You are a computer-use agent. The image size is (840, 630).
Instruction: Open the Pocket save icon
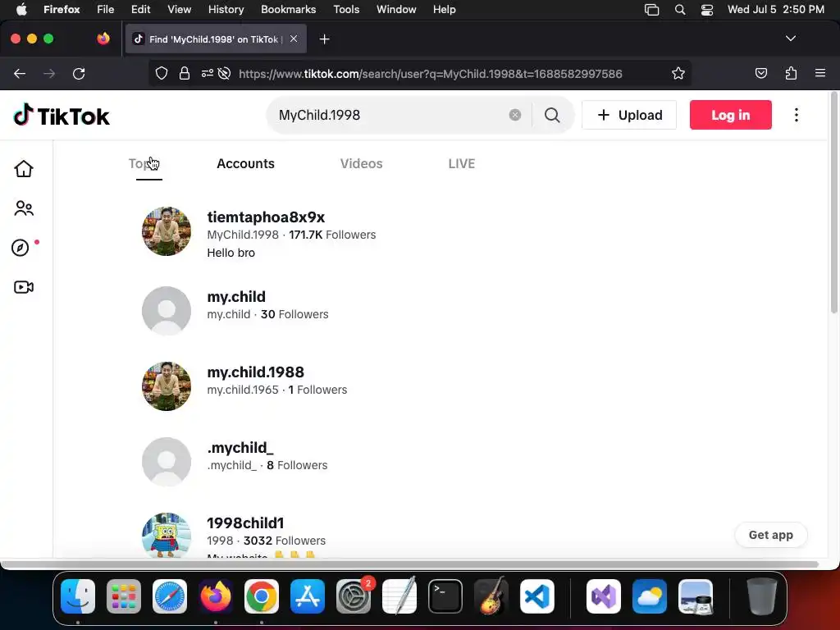click(760, 73)
